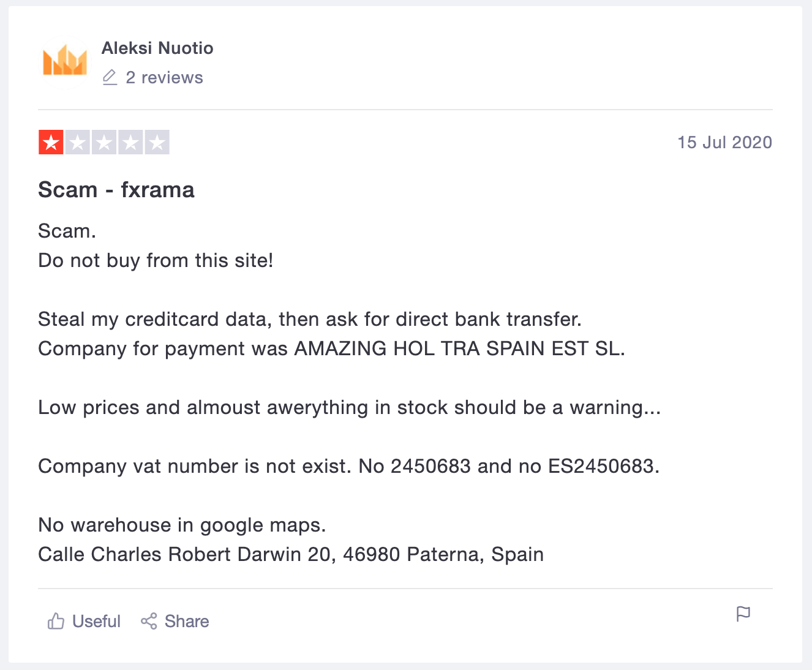Click the Share network icon

149,621
